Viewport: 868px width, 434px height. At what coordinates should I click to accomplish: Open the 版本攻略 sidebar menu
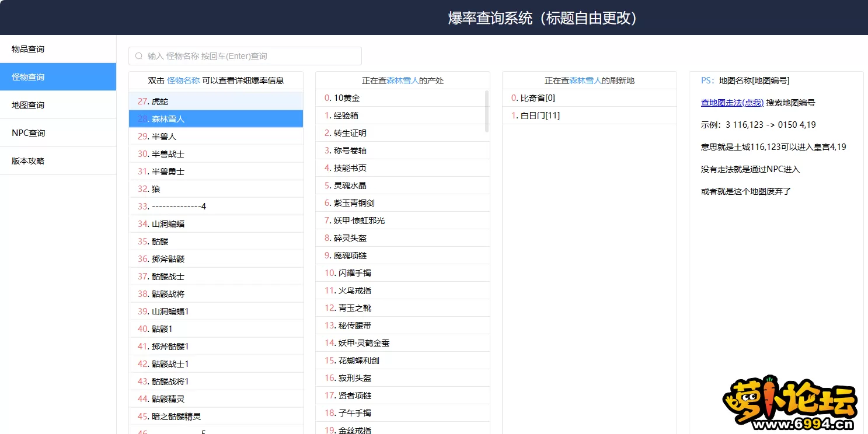(58, 161)
